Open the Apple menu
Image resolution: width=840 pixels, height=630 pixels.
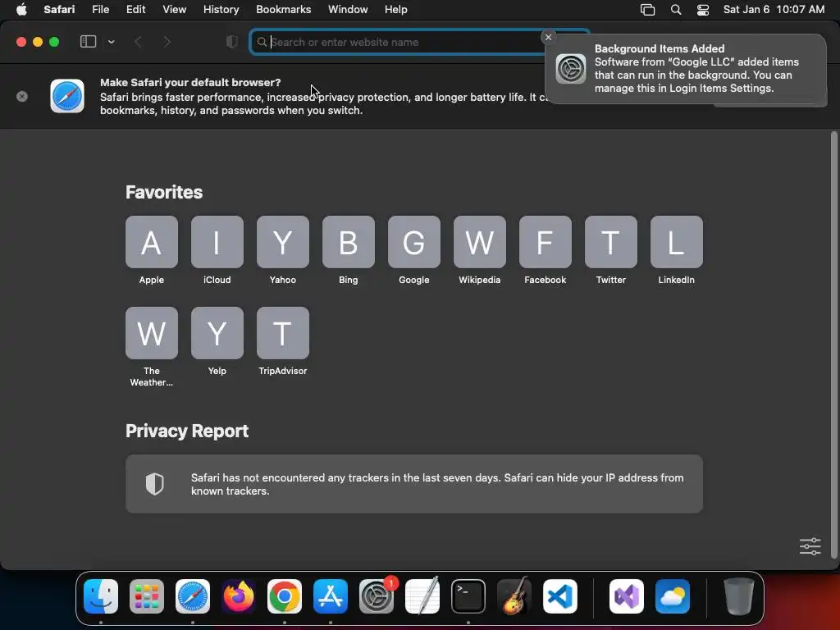tap(21, 9)
